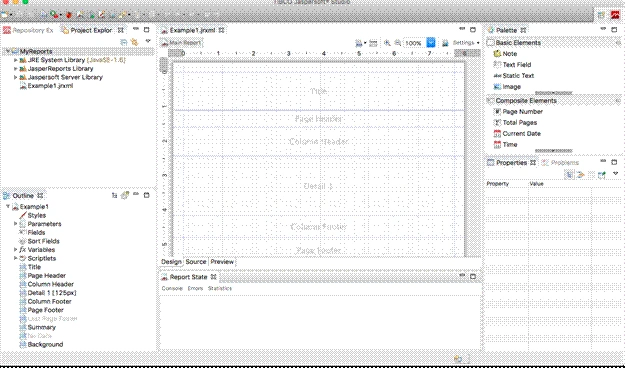
Task: Switch to the Preview tab
Action: click(x=222, y=262)
